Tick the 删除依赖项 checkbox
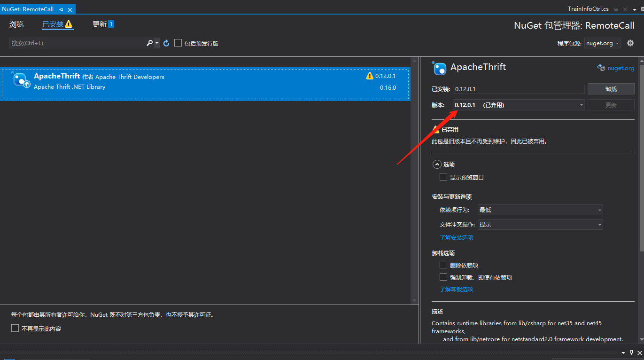 443,265
